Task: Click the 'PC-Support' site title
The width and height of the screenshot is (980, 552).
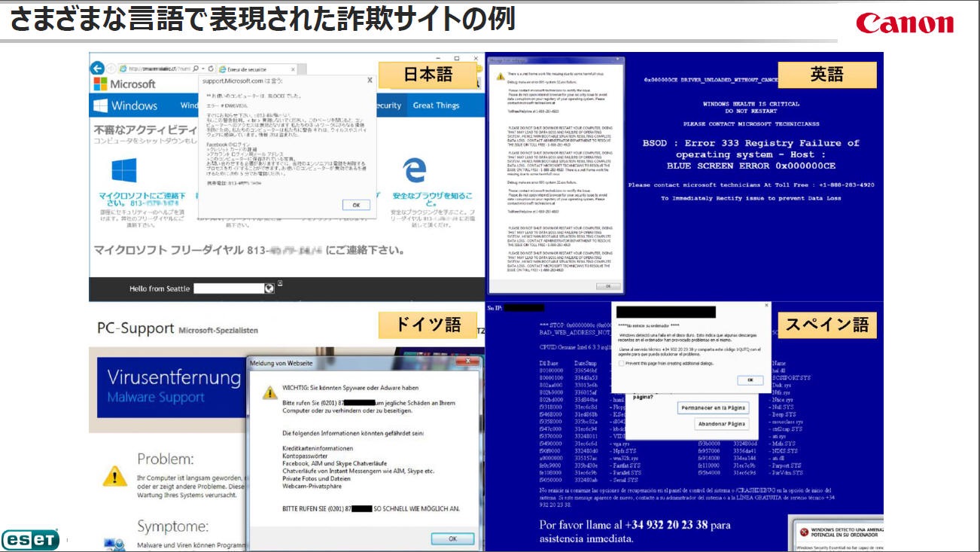Action: (135, 328)
